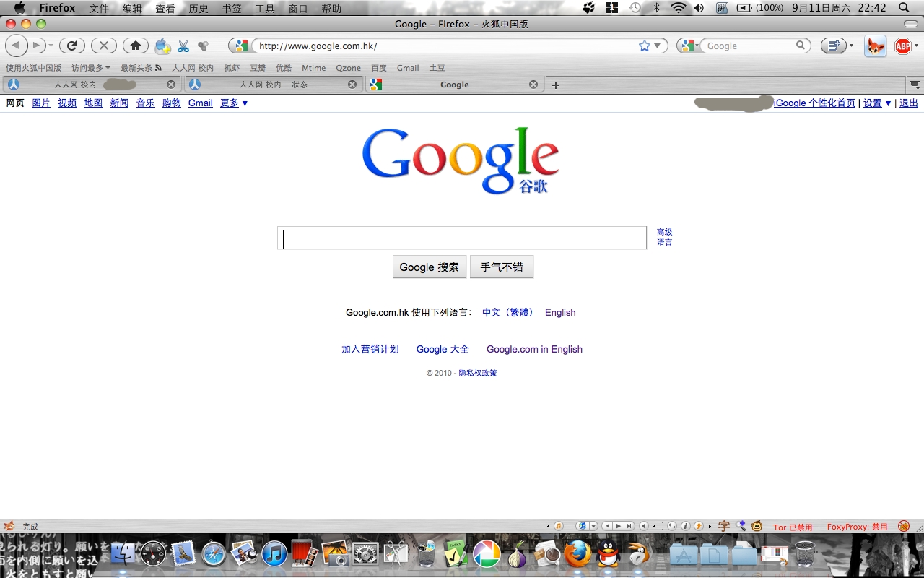The height and width of the screenshot is (578, 924).
Task: Click the '字' character icon in status bar
Action: click(x=724, y=526)
